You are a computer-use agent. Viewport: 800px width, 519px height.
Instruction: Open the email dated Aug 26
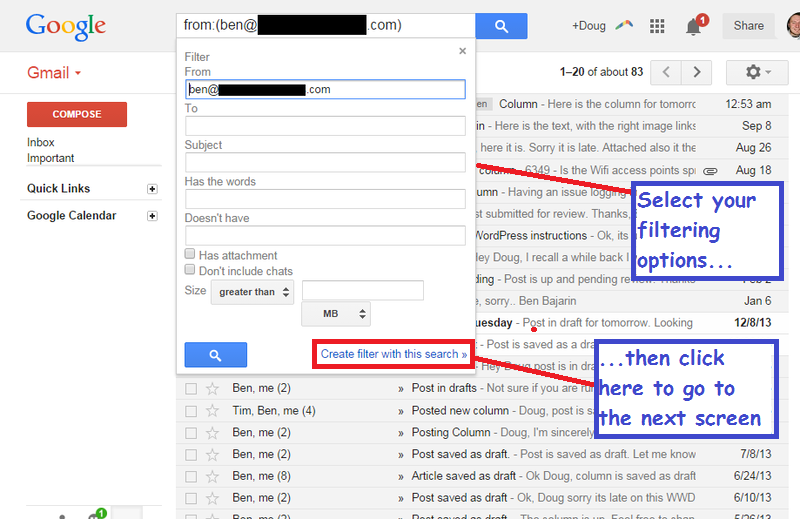(632, 148)
